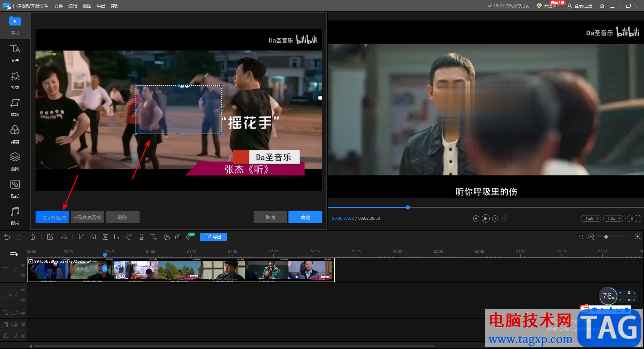This screenshot has width=644, height=349.
Task: Click the clock duration icon
Action: coord(129,237)
